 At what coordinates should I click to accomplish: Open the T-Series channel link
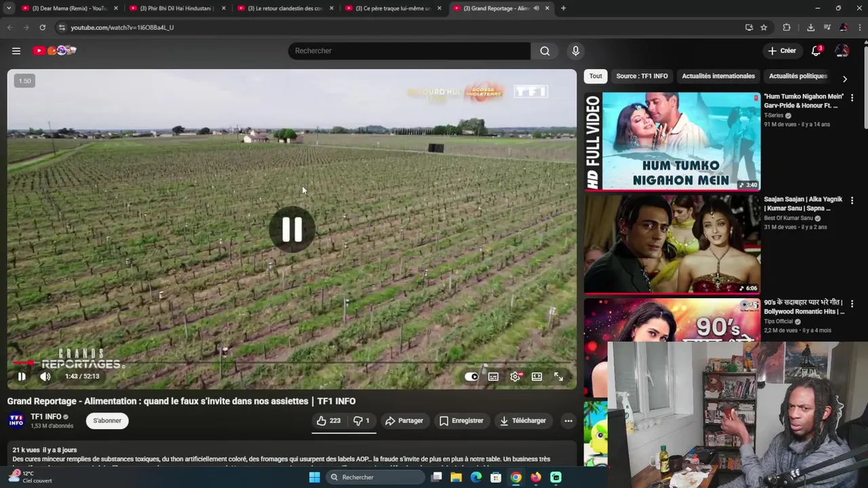pos(774,115)
